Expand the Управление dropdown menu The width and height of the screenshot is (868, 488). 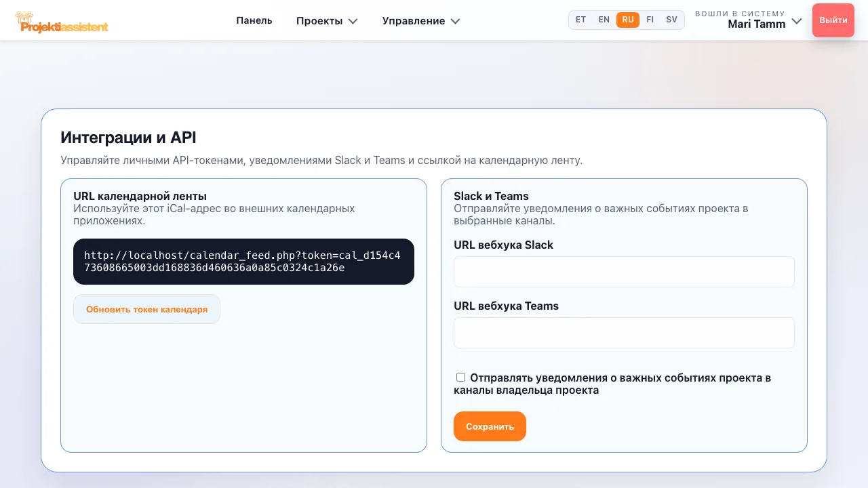(421, 21)
